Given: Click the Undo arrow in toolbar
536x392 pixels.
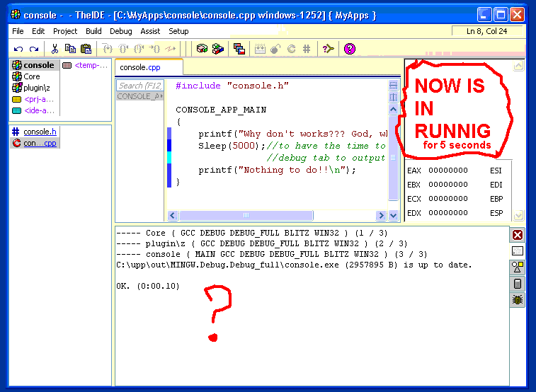Looking at the screenshot, I should (x=18, y=49).
